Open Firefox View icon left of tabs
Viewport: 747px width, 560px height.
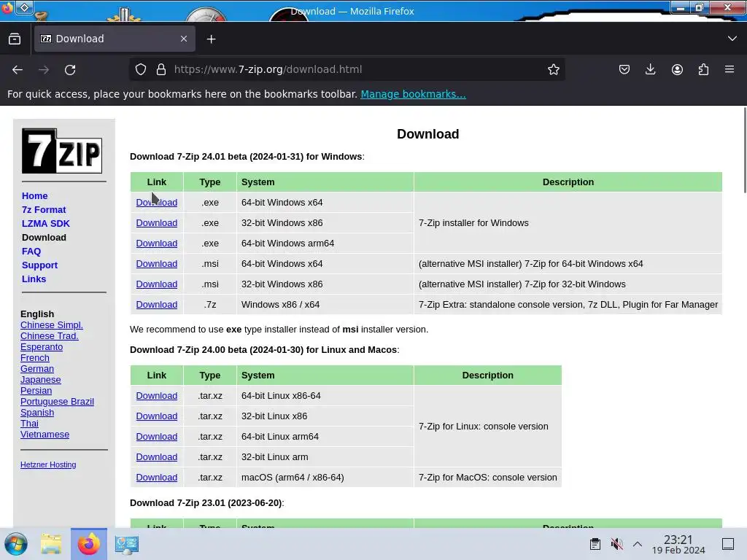click(15, 39)
